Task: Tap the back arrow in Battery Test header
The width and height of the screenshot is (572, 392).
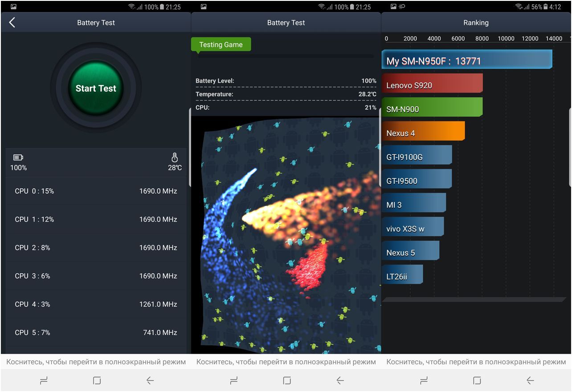Action: coord(12,23)
